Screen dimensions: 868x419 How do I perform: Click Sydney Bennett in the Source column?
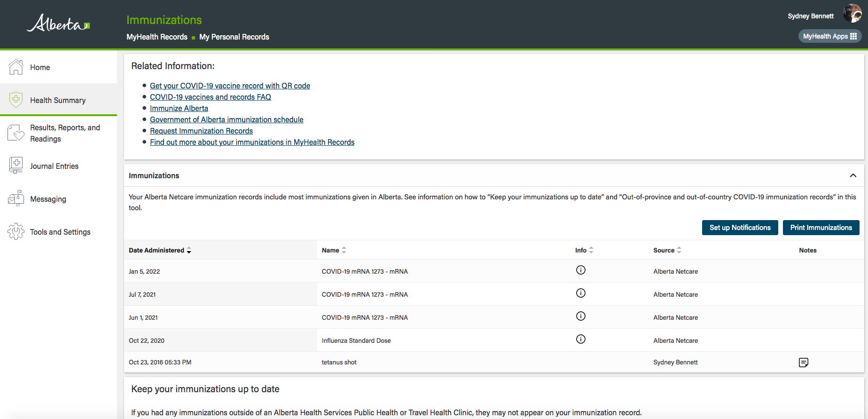(x=675, y=362)
